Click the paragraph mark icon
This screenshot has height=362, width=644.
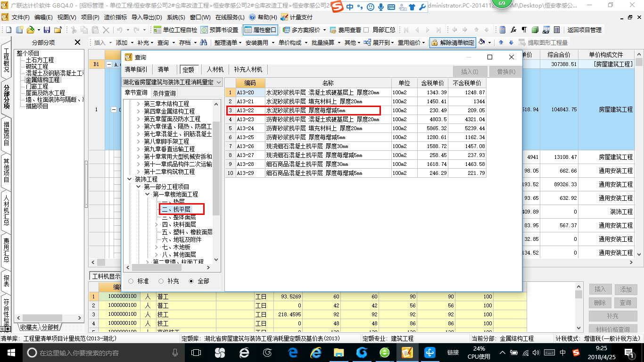point(524,30)
